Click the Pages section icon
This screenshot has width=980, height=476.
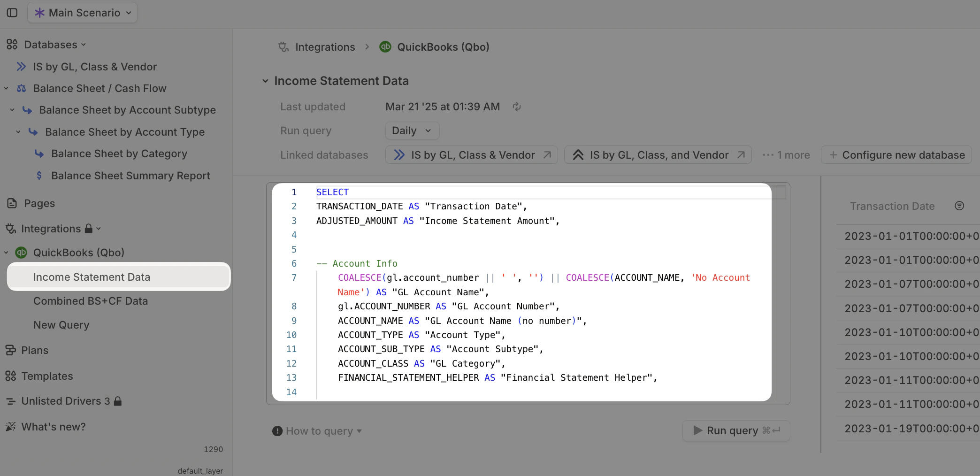[x=12, y=203]
